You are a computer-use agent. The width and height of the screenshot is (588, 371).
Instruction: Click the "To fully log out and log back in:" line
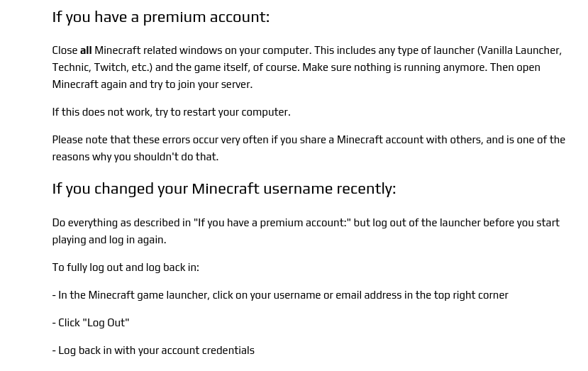pos(126,267)
